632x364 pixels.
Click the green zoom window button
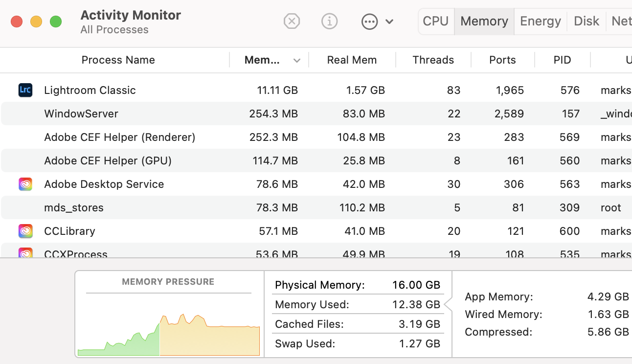(x=56, y=22)
